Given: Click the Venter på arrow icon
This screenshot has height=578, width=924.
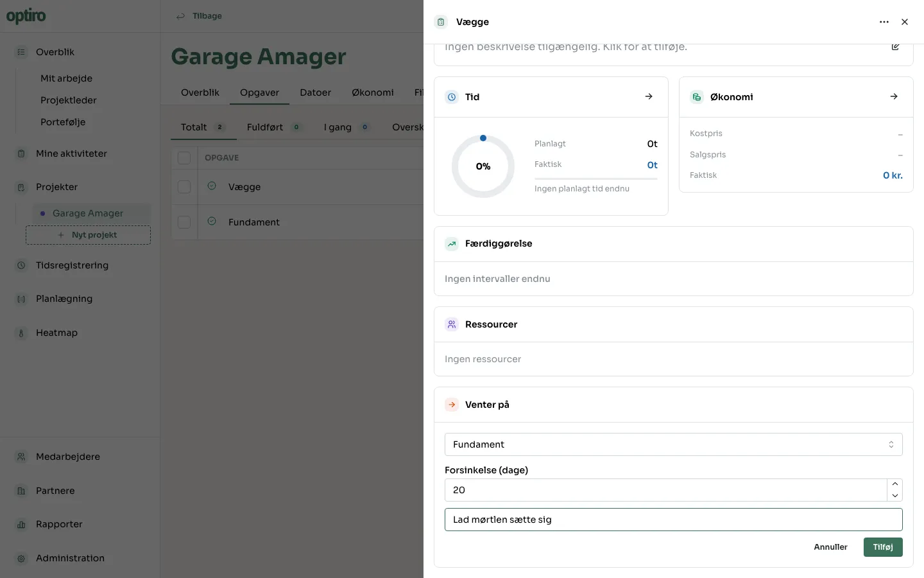Looking at the screenshot, I should pyautogui.click(x=452, y=405).
